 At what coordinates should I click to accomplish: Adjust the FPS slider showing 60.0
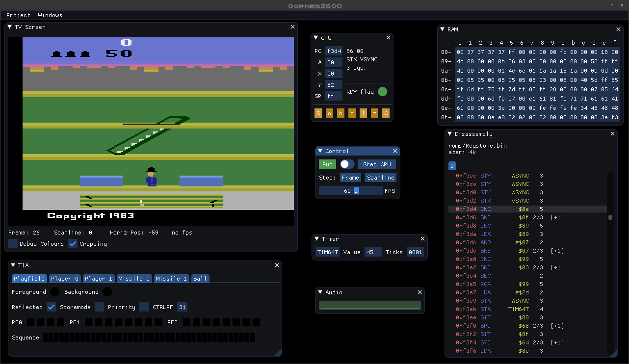click(x=350, y=191)
